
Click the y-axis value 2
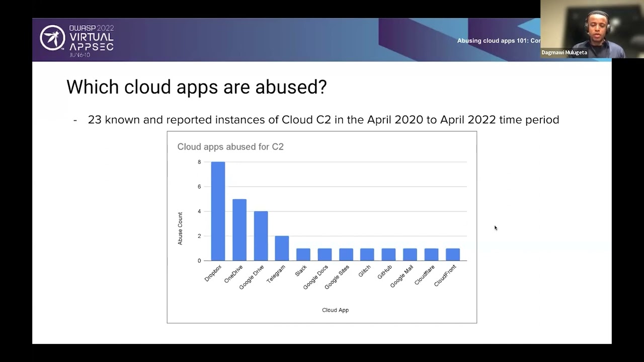pos(199,236)
